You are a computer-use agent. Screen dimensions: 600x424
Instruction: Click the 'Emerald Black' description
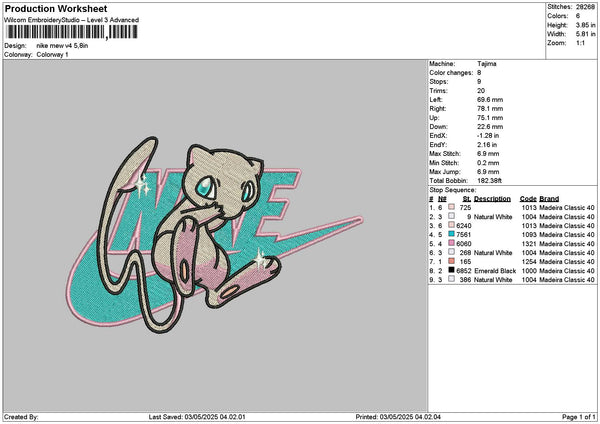coord(495,271)
